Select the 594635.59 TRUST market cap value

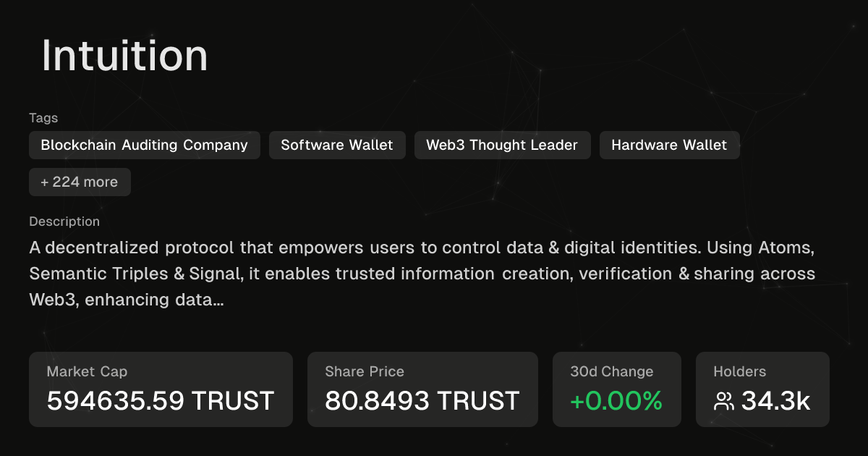[161, 400]
